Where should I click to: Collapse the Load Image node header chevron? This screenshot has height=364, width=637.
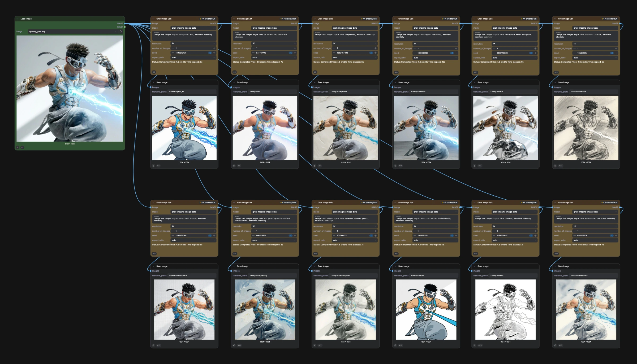coord(18,19)
